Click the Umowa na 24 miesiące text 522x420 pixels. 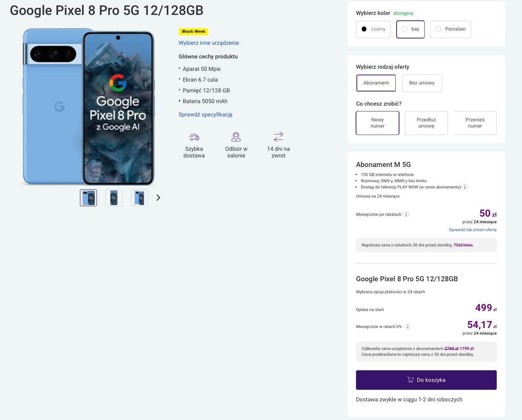coord(378,196)
